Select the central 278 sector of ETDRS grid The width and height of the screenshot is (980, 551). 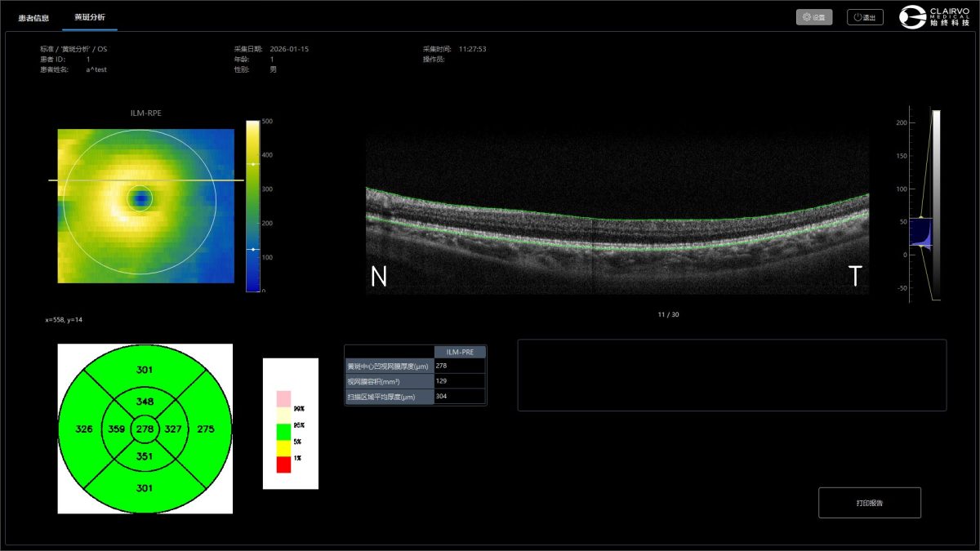coord(145,429)
